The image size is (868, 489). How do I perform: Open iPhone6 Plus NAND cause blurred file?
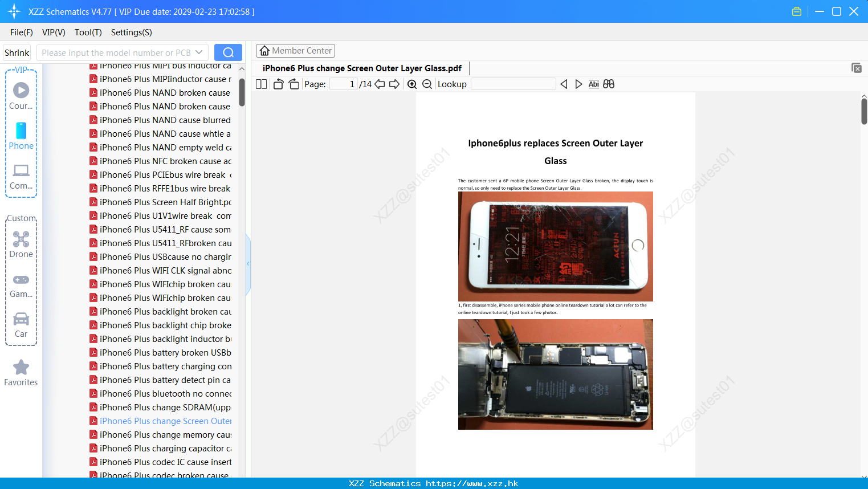(x=161, y=120)
